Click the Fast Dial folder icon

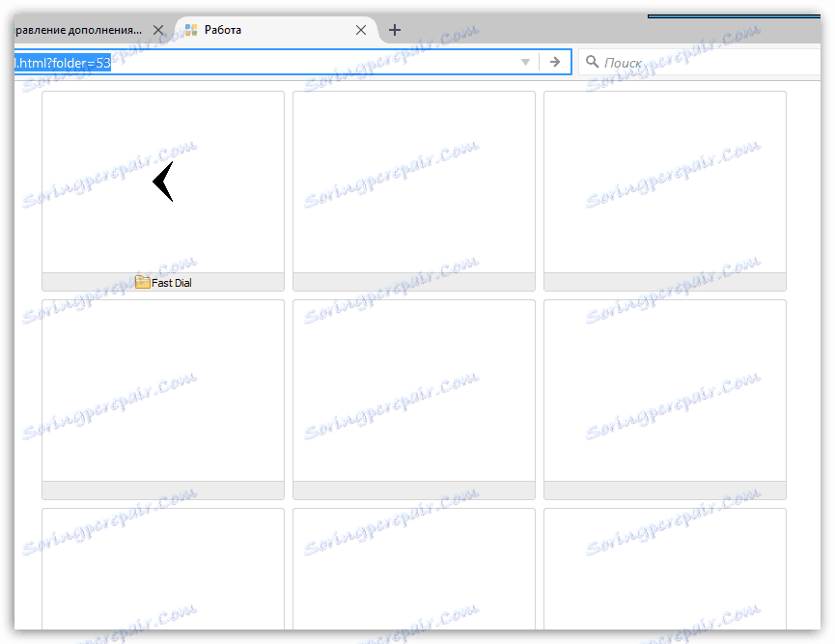click(142, 282)
